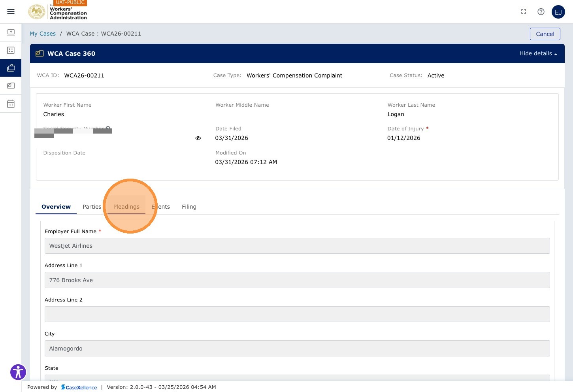Switch to the Pleadings tab

(x=126, y=207)
